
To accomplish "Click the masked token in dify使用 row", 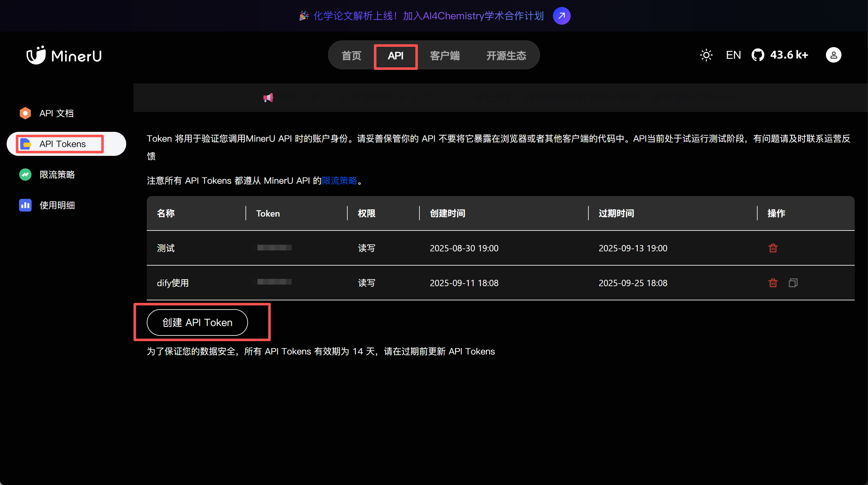I will [x=274, y=282].
